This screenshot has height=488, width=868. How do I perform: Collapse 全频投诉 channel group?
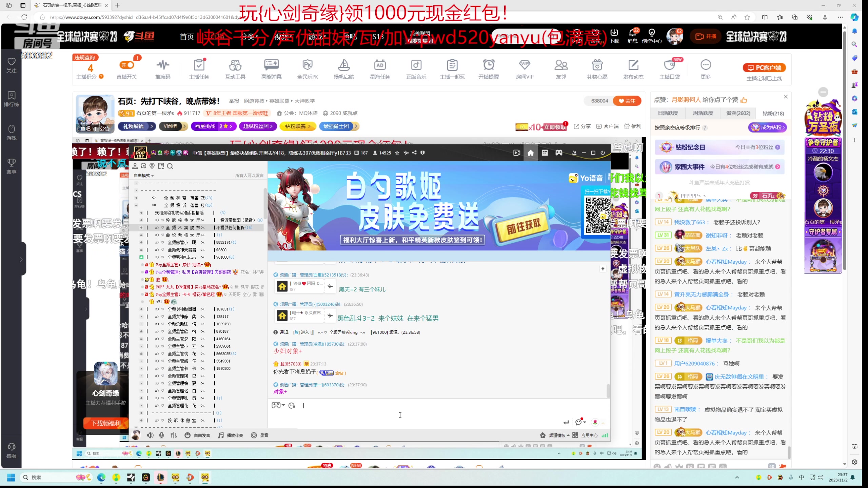tap(136, 205)
